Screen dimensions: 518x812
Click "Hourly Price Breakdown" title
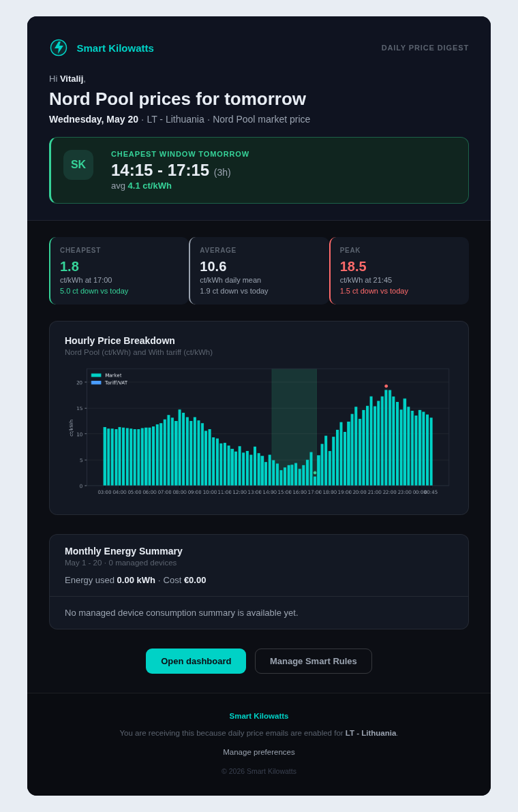pos(120,341)
